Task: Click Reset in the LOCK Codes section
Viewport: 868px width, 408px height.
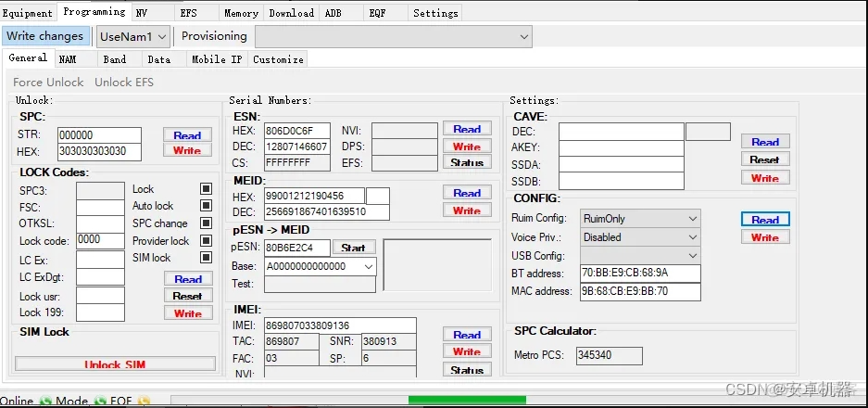Action: (x=188, y=296)
